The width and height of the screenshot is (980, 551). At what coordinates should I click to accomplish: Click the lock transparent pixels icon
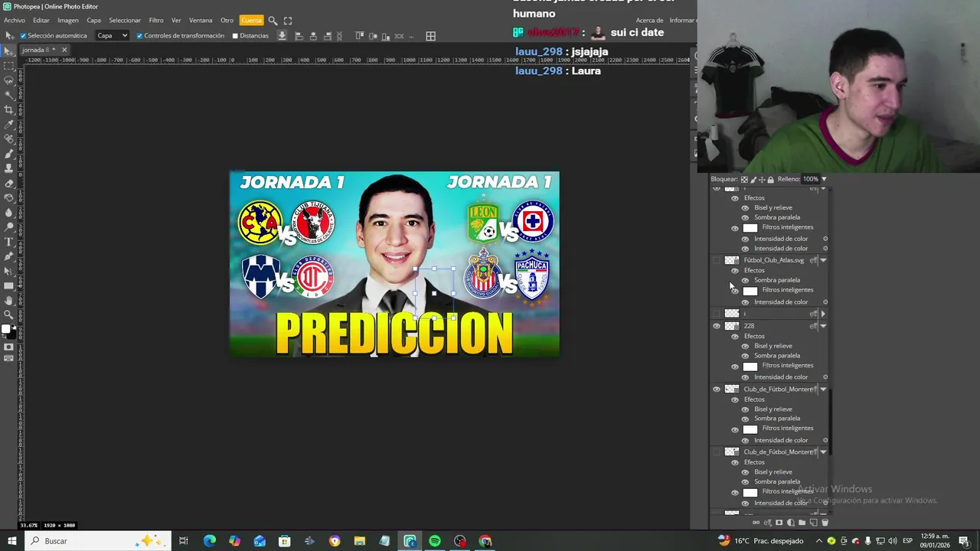click(744, 180)
